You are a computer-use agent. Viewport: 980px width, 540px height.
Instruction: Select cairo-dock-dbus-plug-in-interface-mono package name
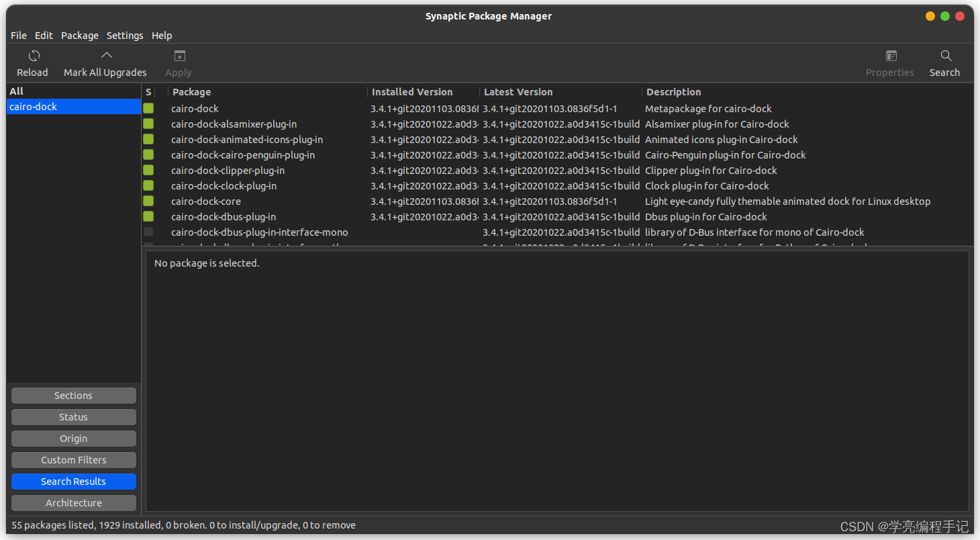260,232
